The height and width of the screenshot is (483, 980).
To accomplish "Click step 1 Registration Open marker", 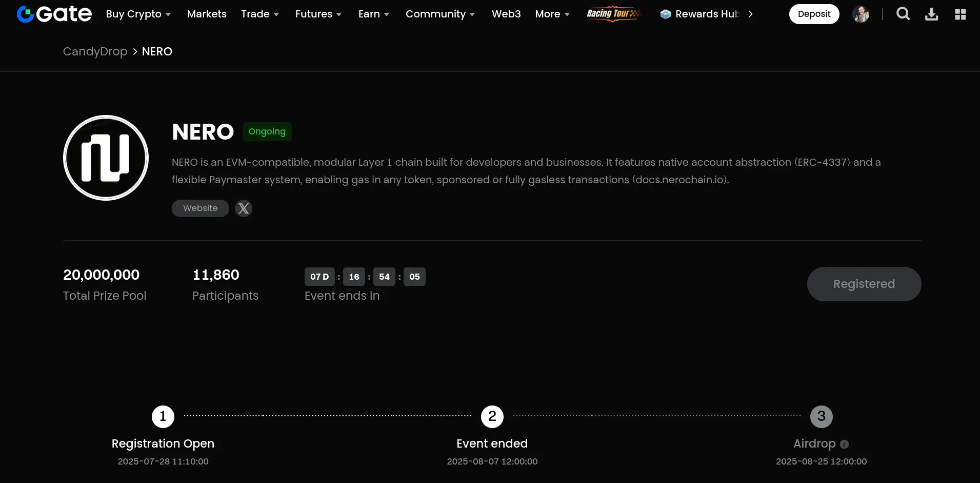I will [x=163, y=416].
